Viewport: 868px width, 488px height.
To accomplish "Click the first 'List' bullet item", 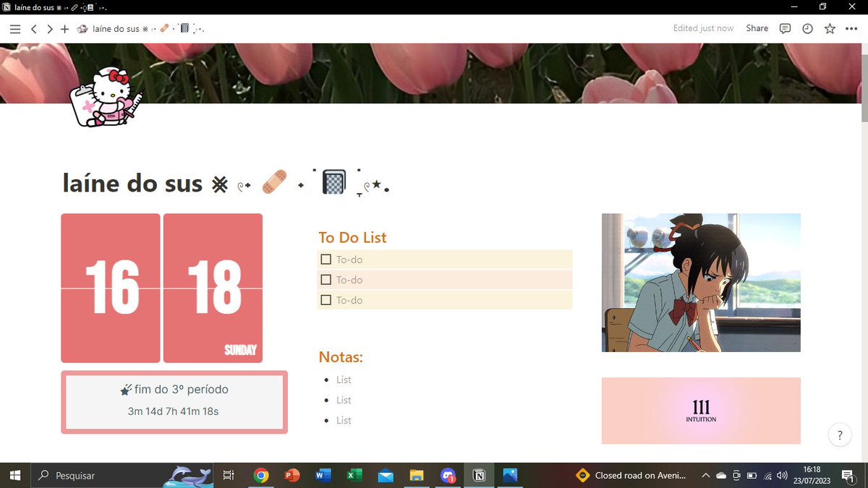I will coord(344,380).
